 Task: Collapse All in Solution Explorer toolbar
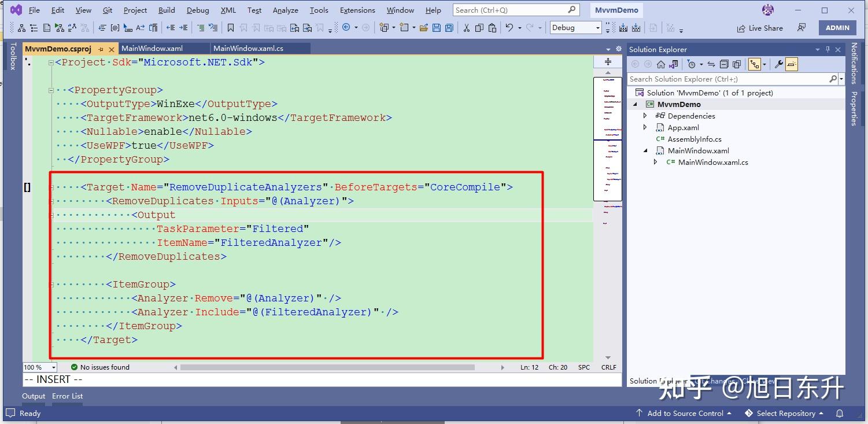(x=724, y=64)
